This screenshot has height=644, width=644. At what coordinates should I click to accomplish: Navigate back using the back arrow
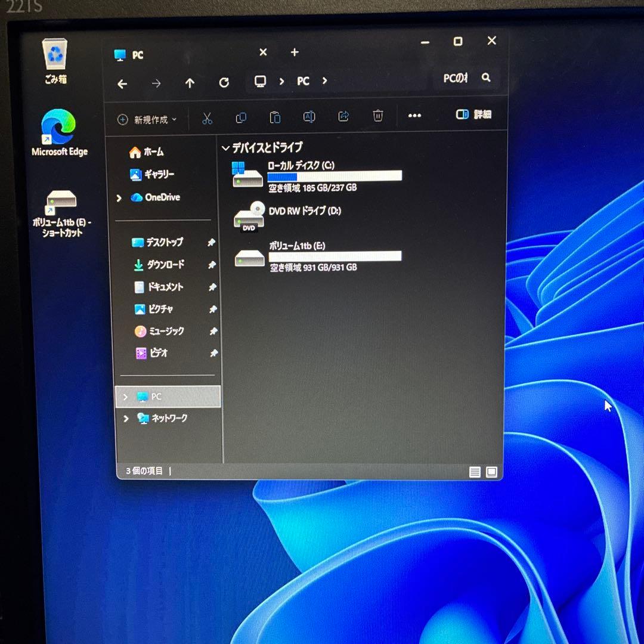click(122, 83)
